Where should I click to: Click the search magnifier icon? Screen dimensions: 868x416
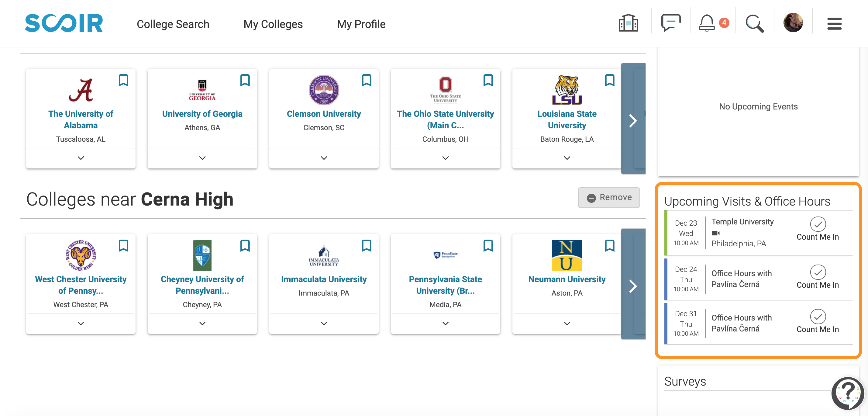pyautogui.click(x=754, y=24)
